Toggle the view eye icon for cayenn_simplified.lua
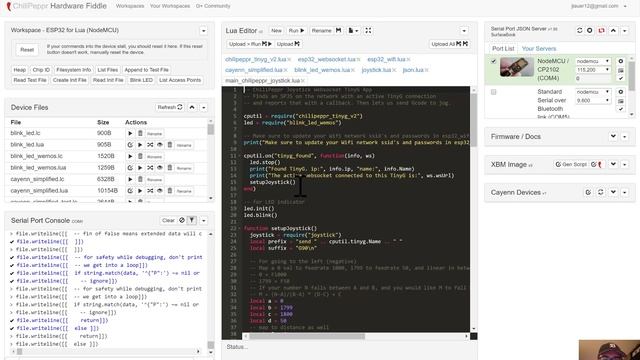Image resolution: width=640 pixels, height=360 pixels. (x=160, y=191)
